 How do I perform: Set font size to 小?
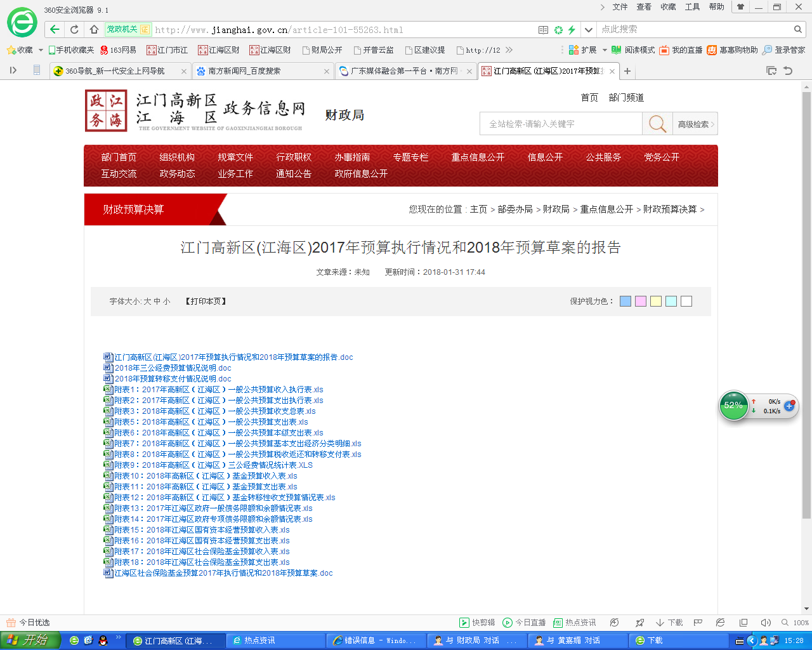coord(166,302)
